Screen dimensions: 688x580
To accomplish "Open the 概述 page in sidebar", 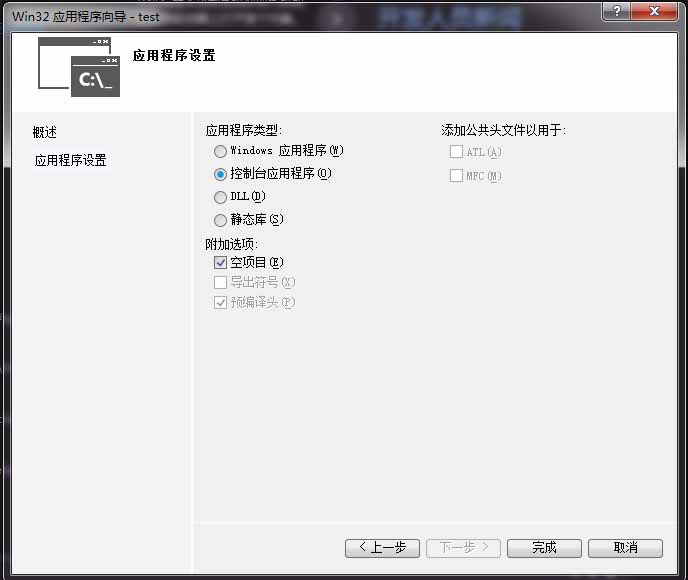I will [x=44, y=132].
